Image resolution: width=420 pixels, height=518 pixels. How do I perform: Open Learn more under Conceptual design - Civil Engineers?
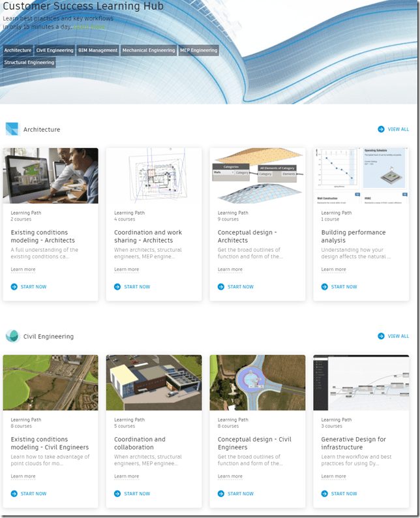click(x=230, y=476)
